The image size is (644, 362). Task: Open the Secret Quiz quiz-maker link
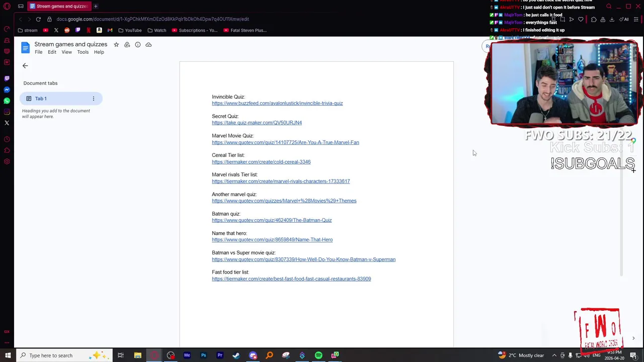(x=257, y=123)
